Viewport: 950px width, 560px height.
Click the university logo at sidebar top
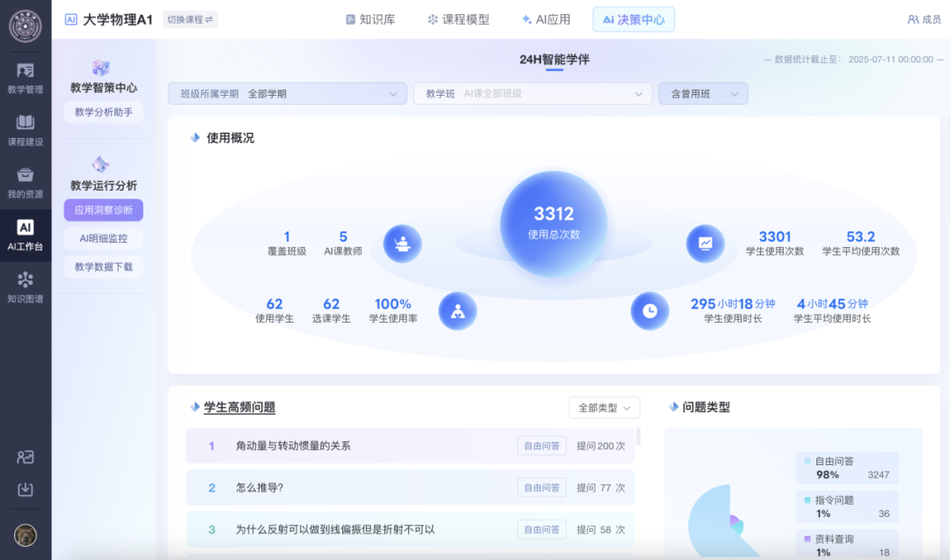[26, 26]
